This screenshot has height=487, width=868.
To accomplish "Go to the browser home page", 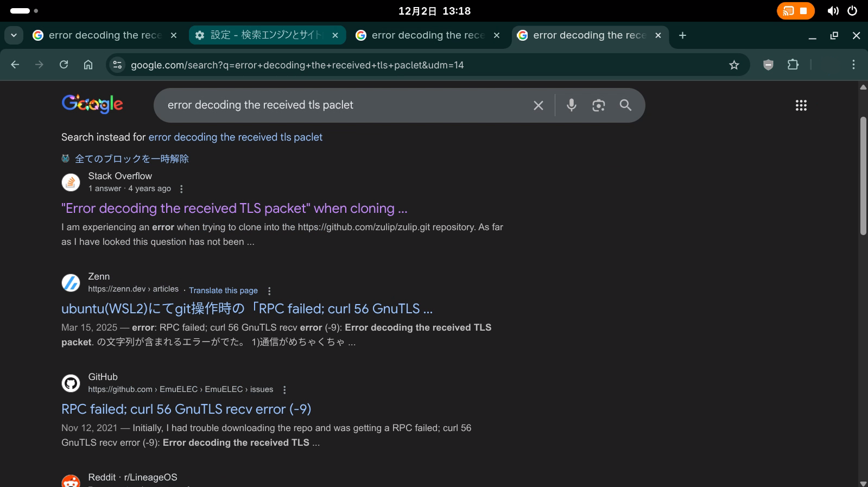I will (x=88, y=65).
